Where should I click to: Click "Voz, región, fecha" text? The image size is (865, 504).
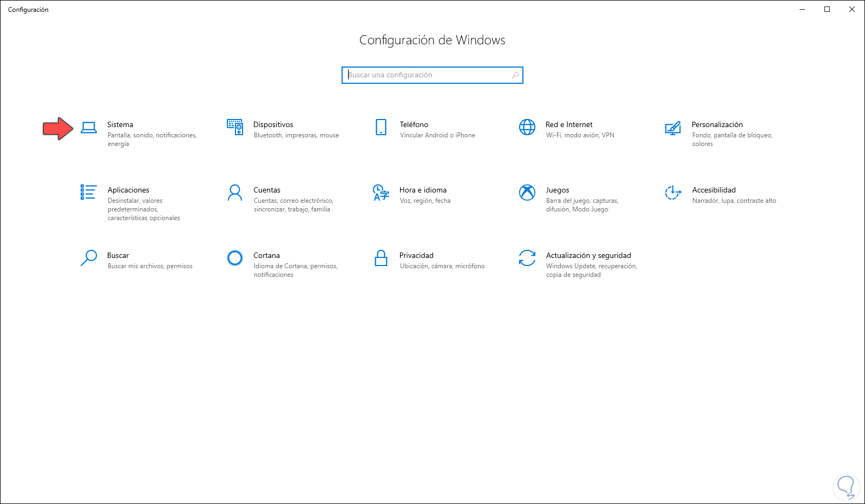[425, 201]
